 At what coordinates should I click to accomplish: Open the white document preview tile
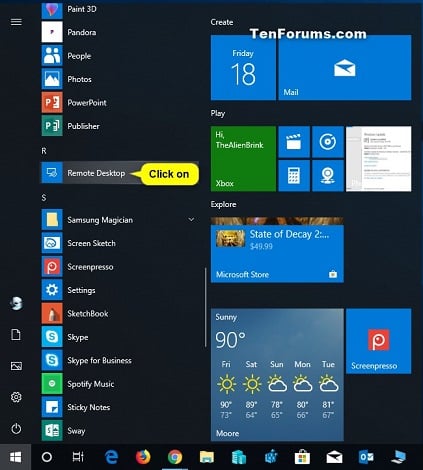(x=379, y=158)
